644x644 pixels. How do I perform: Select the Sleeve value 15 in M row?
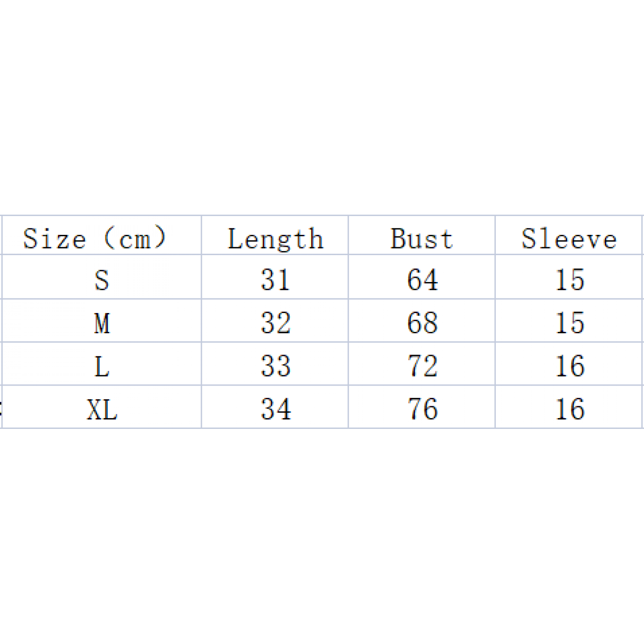point(570,323)
